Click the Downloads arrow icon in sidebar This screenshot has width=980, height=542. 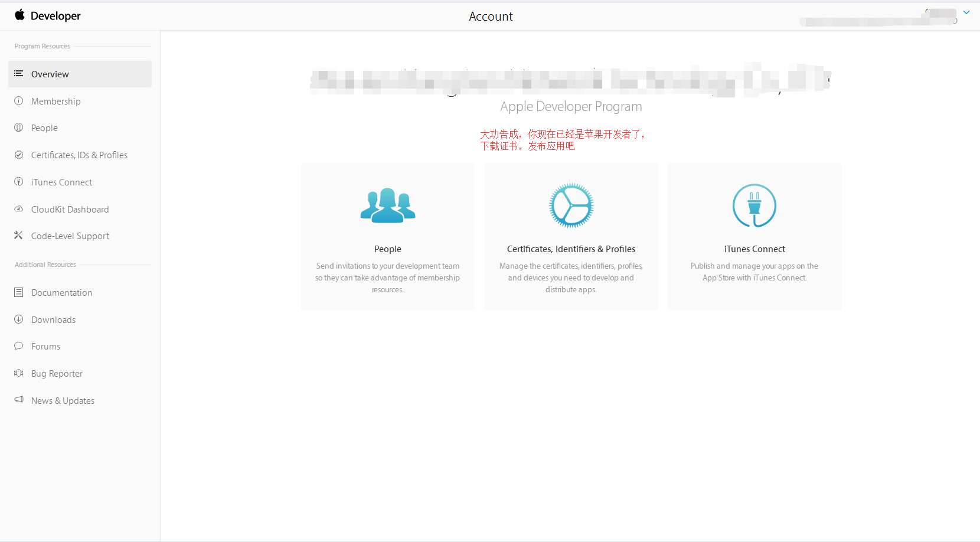19,319
